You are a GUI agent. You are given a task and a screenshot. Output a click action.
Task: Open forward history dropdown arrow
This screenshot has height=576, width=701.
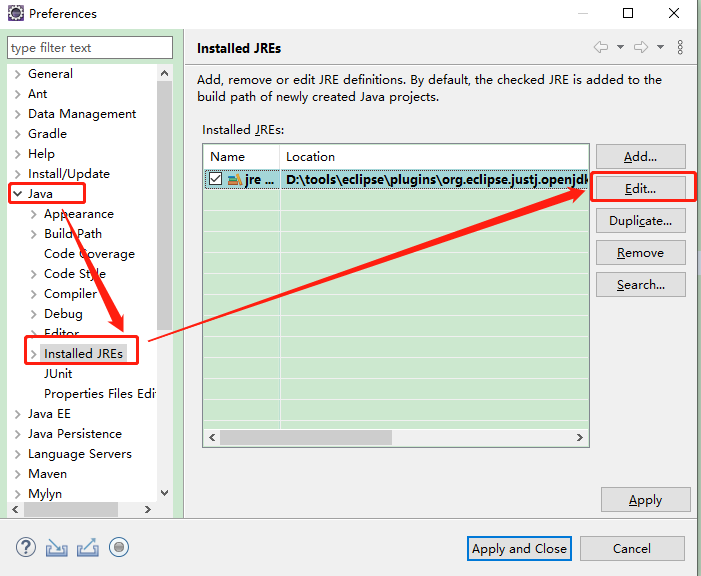[x=660, y=47]
